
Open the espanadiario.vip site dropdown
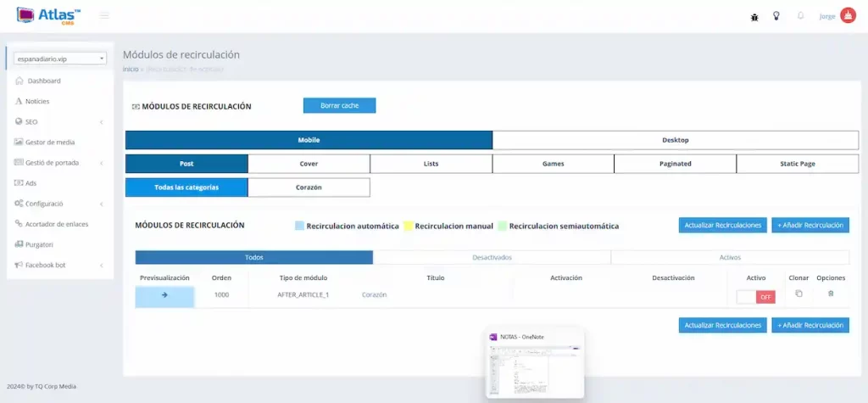61,59
